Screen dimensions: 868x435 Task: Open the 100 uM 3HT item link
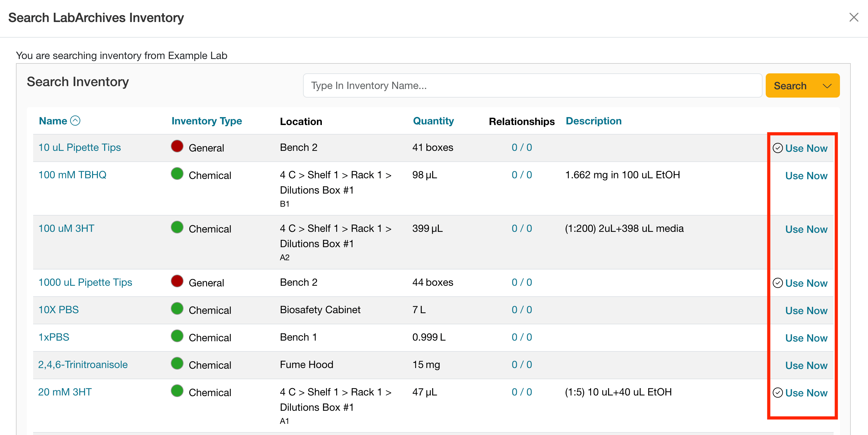(x=66, y=228)
